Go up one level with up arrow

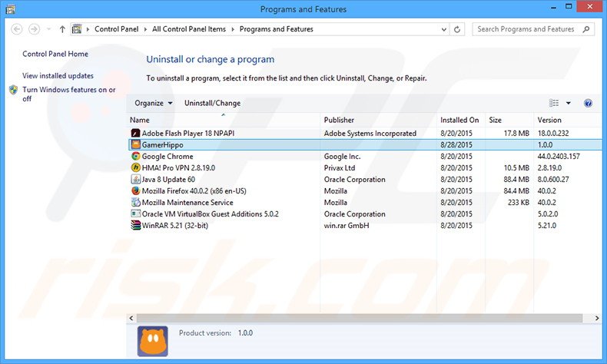click(x=62, y=29)
